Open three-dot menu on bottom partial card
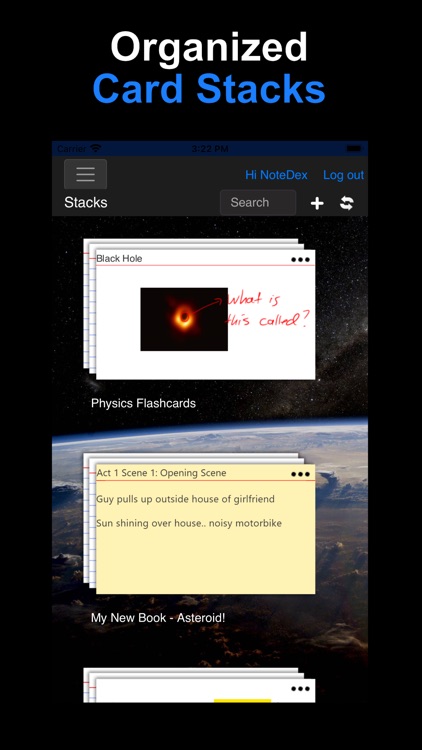This screenshot has width=422, height=750. coord(300,689)
